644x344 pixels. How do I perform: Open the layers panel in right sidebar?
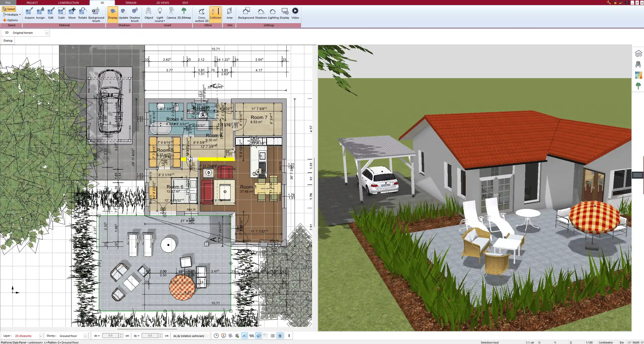point(638,53)
